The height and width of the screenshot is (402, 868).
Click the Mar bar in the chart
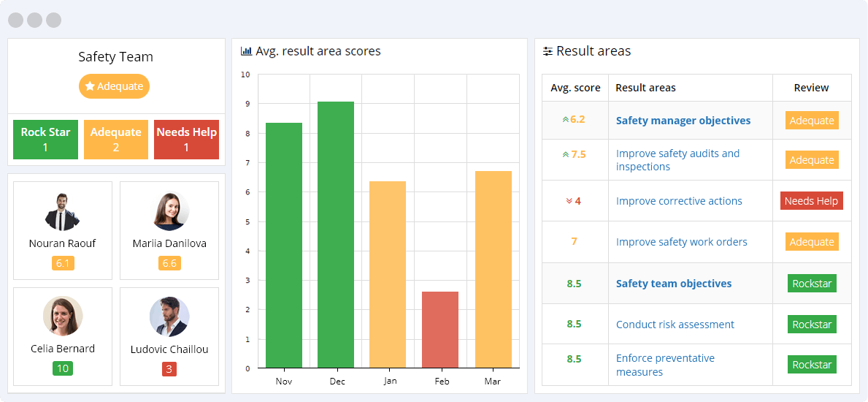[x=493, y=270]
